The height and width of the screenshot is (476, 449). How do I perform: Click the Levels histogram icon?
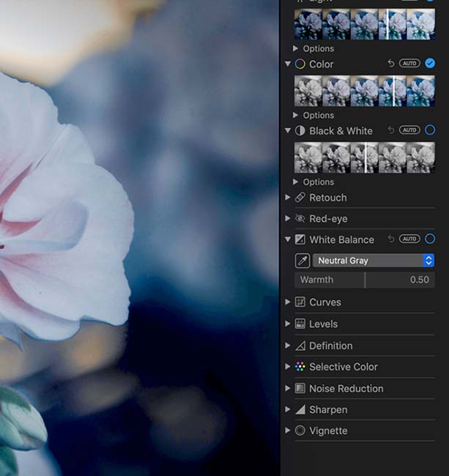[x=300, y=324]
